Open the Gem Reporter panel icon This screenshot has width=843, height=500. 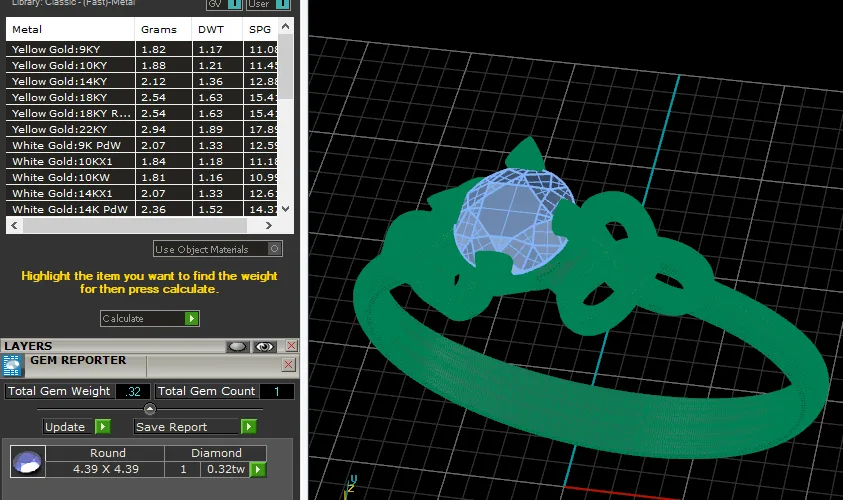click(12, 366)
